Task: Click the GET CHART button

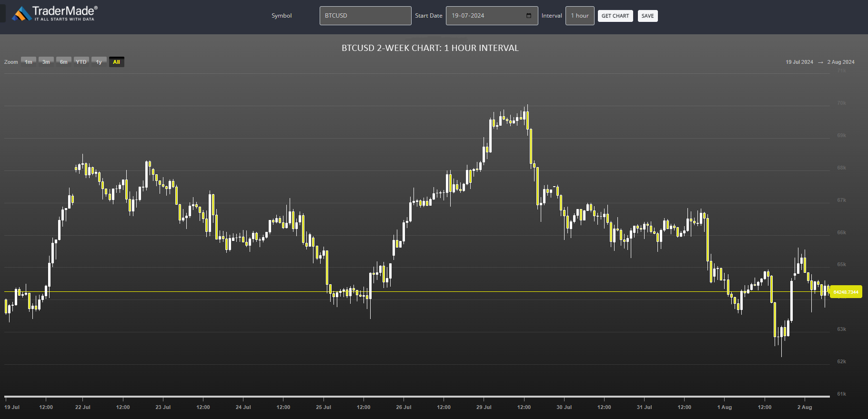Action: click(615, 16)
